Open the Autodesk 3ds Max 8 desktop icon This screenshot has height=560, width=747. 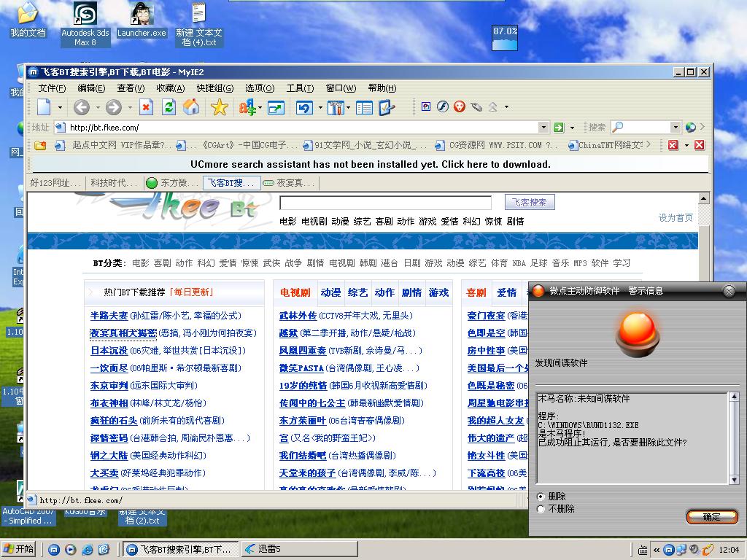pos(85,24)
